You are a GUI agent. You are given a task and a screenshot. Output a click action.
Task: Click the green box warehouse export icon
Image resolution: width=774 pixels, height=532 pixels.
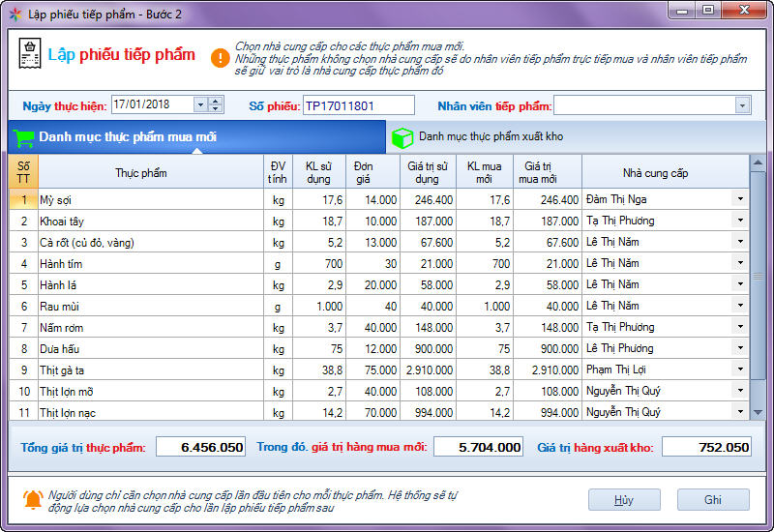(x=402, y=137)
